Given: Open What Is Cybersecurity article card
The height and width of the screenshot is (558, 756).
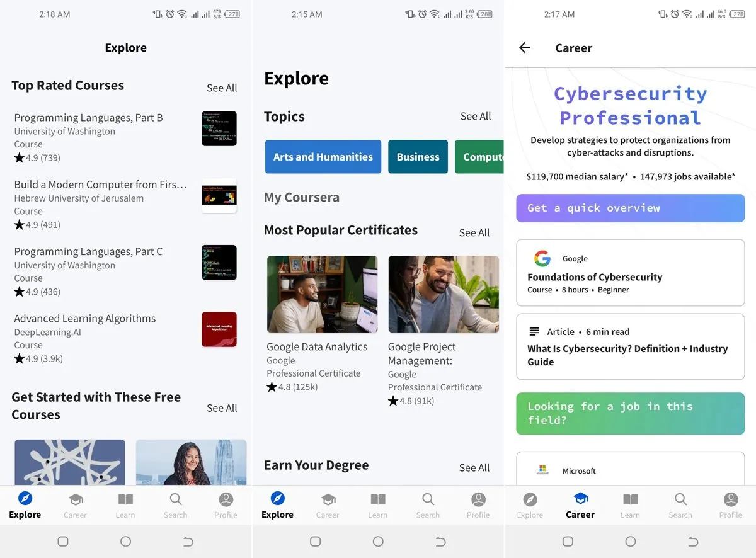Looking at the screenshot, I should (x=630, y=347).
